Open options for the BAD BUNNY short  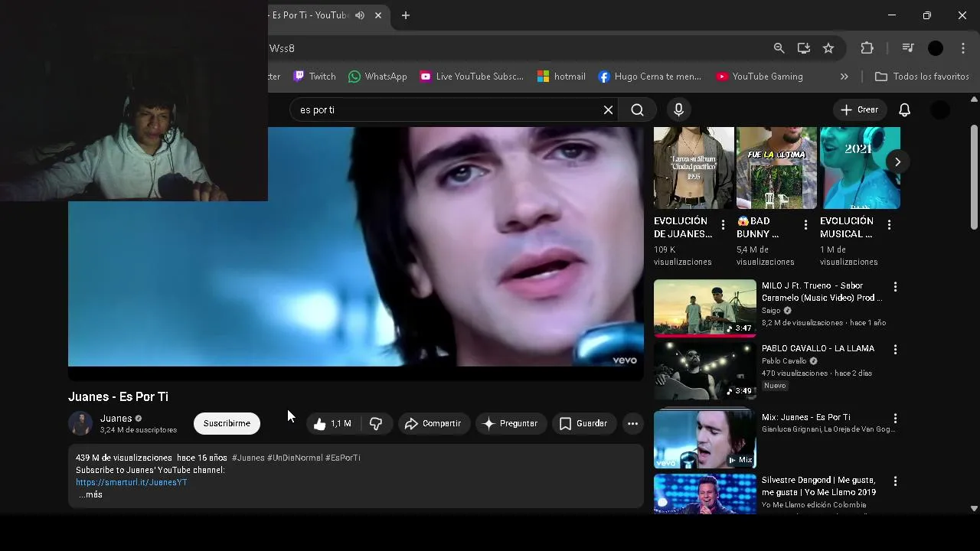pyautogui.click(x=805, y=225)
